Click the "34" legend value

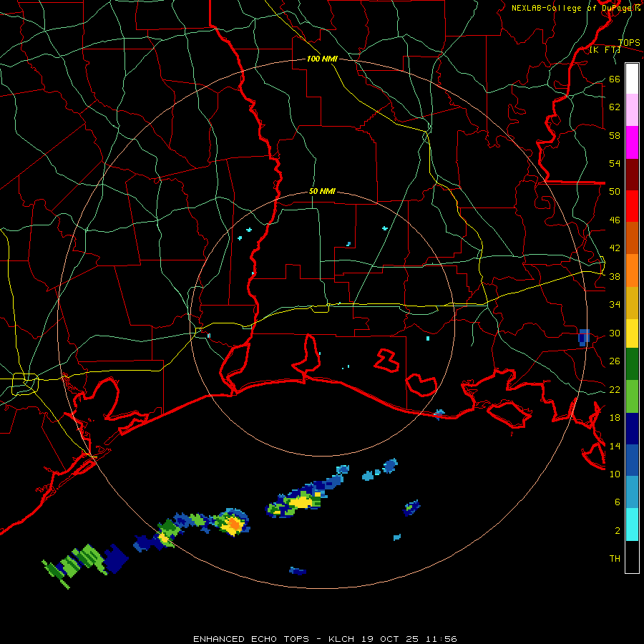615,304
